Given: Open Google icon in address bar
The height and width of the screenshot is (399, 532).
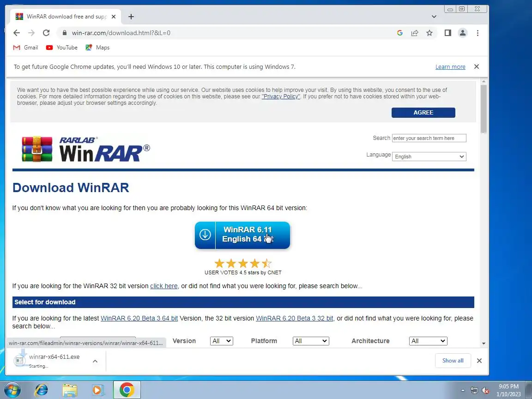Looking at the screenshot, I should pyautogui.click(x=399, y=33).
